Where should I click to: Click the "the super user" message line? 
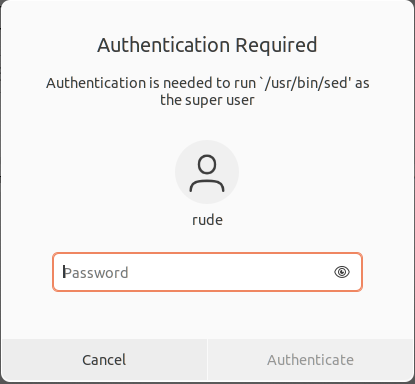[207, 100]
